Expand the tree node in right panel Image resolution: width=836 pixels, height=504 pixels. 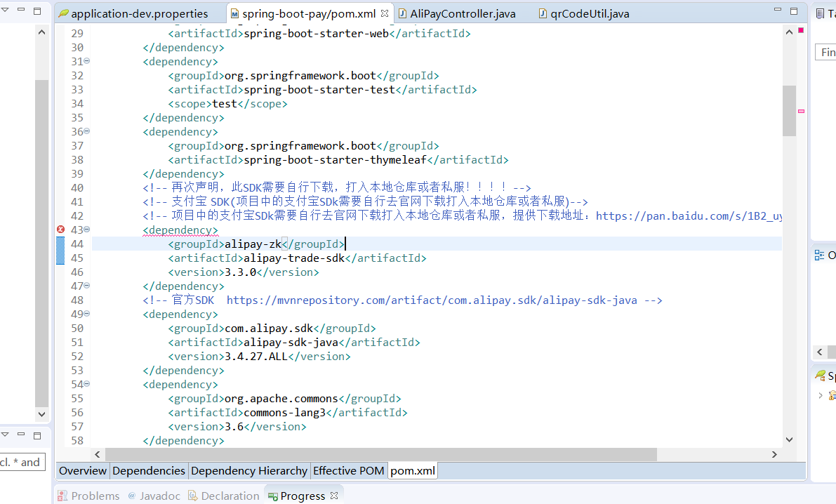pos(820,395)
